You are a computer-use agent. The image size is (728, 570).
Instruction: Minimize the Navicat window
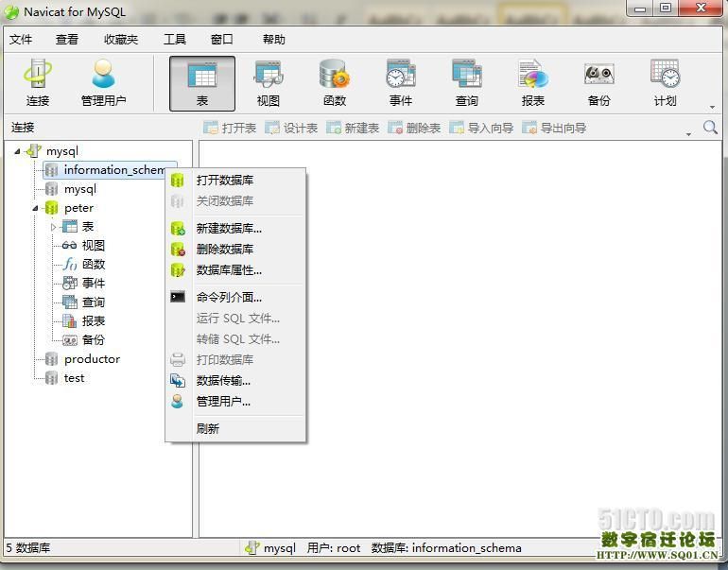coord(640,8)
